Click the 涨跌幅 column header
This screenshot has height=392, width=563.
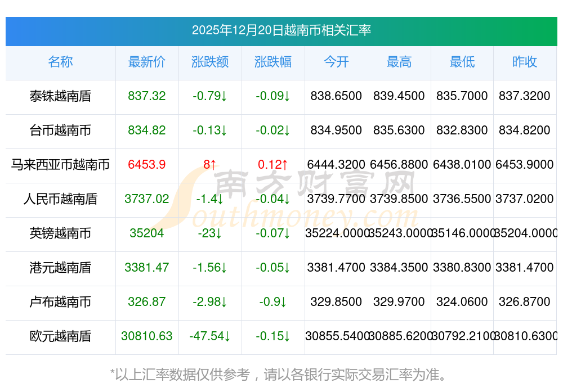[273, 62]
